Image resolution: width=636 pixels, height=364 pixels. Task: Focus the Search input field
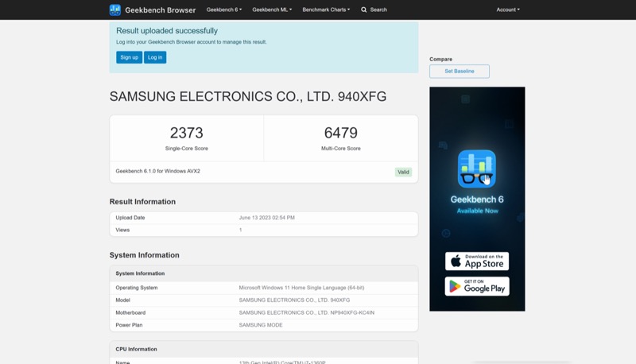379,10
